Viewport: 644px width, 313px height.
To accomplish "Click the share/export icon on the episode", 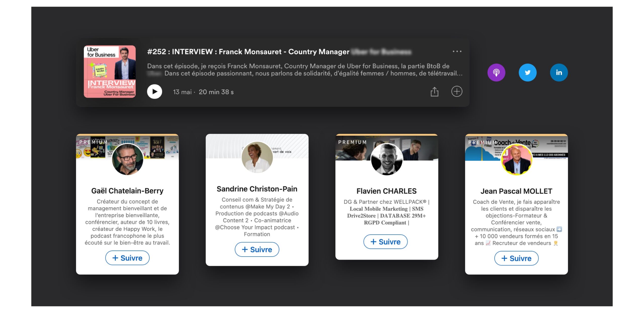I will 435,92.
